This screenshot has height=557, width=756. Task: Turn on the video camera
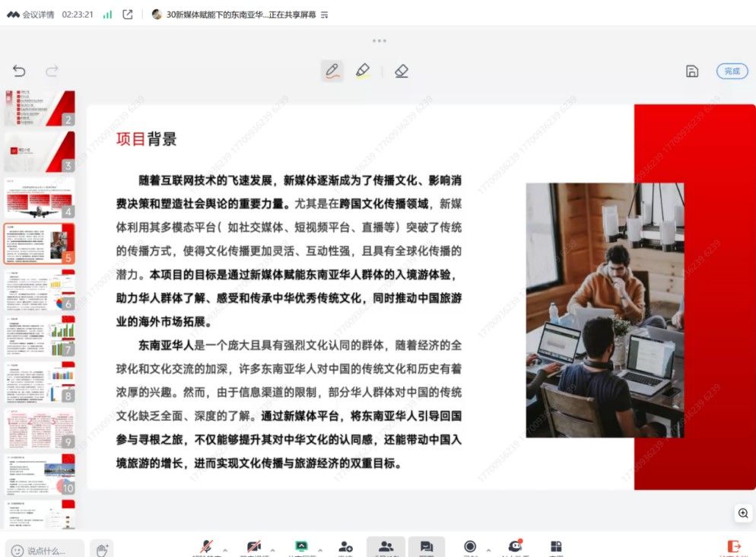[x=254, y=547]
